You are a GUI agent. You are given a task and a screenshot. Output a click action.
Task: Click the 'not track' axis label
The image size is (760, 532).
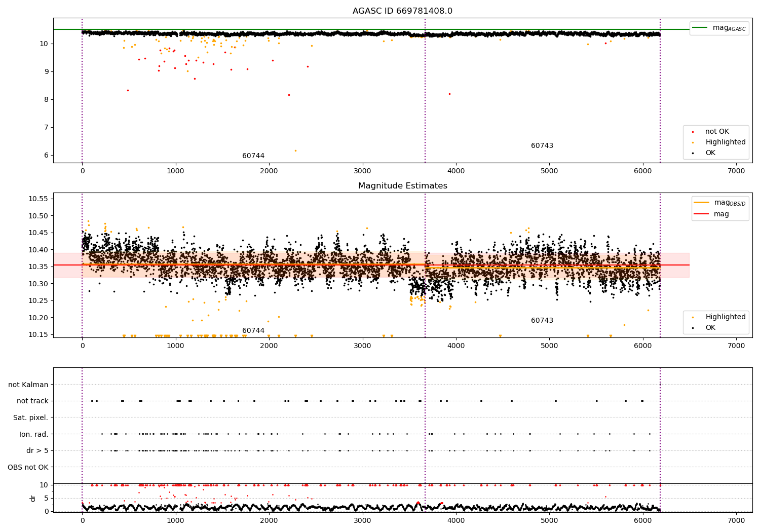coord(32,401)
